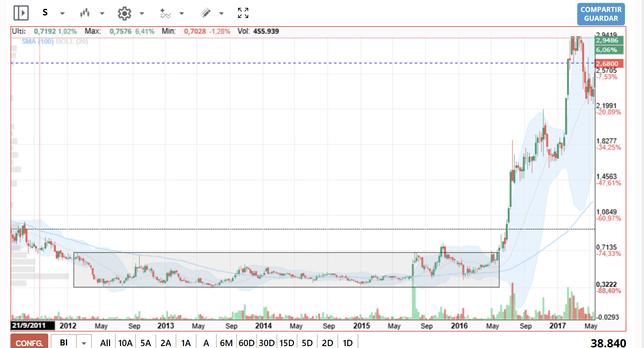Click the CONFG. button
Image resolution: width=644 pixels, height=348 pixels.
[x=29, y=342]
